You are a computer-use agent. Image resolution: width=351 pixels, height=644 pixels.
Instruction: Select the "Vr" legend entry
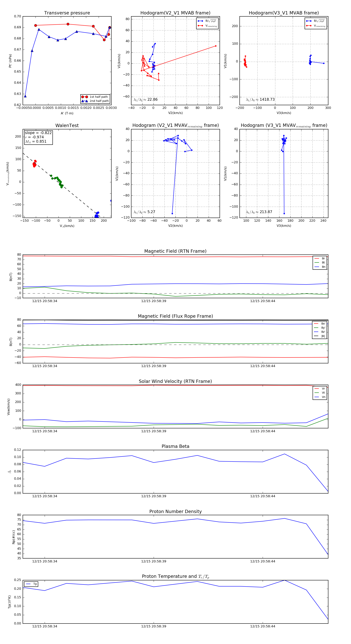320,389
